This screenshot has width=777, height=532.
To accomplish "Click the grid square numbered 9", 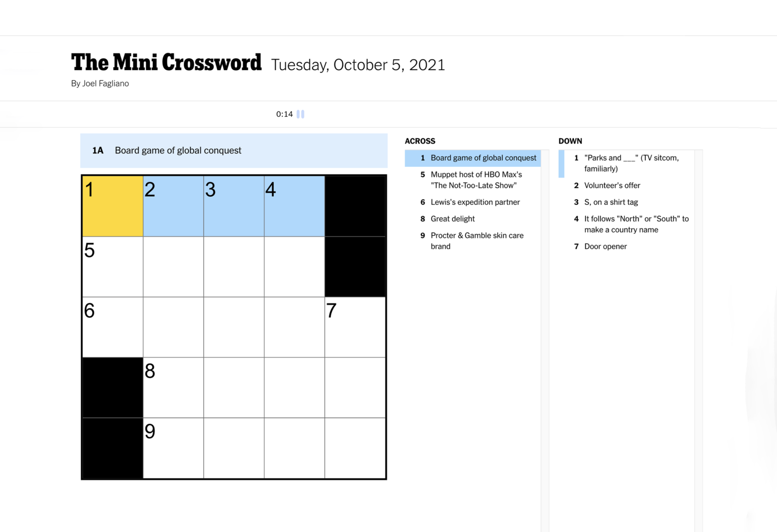I will point(174,448).
